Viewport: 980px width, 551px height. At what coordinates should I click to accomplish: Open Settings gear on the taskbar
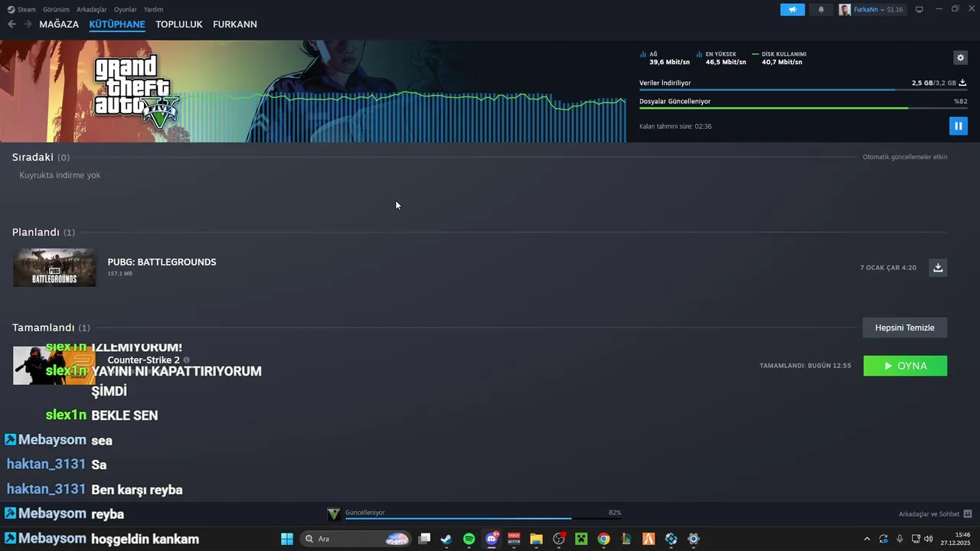pyautogui.click(x=694, y=539)
